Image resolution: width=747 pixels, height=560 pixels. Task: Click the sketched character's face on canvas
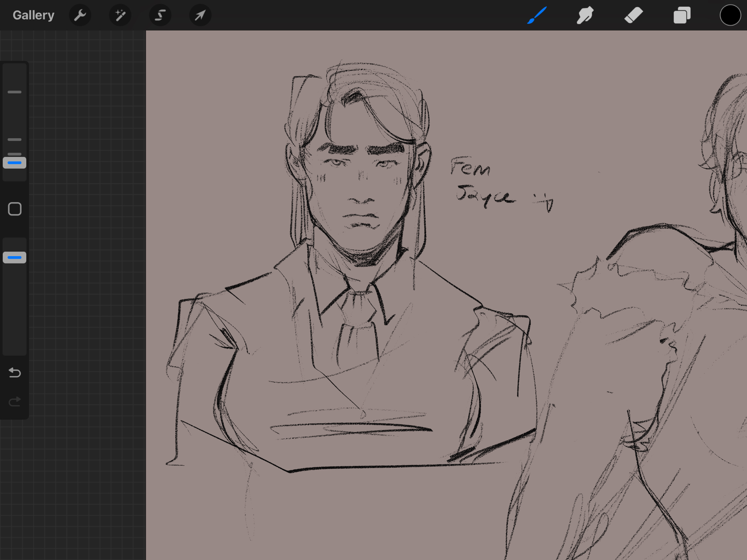(360, 187)
